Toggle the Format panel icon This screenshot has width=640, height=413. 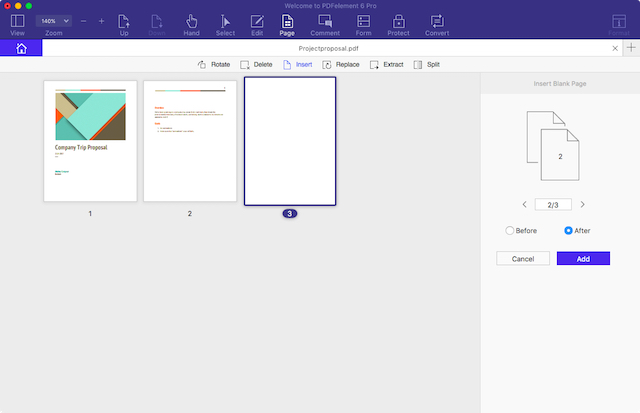coord(619,21)
